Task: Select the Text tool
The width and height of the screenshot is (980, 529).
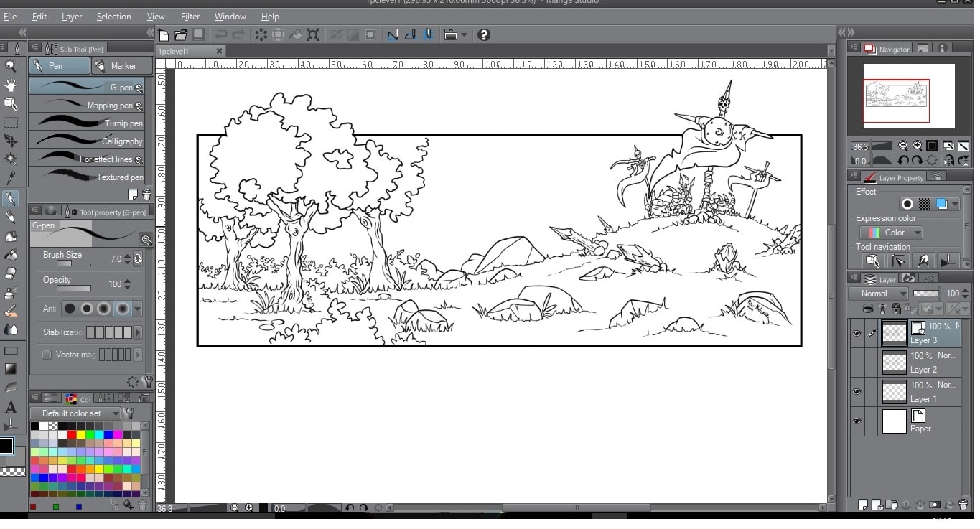Action: click(11, 407)
